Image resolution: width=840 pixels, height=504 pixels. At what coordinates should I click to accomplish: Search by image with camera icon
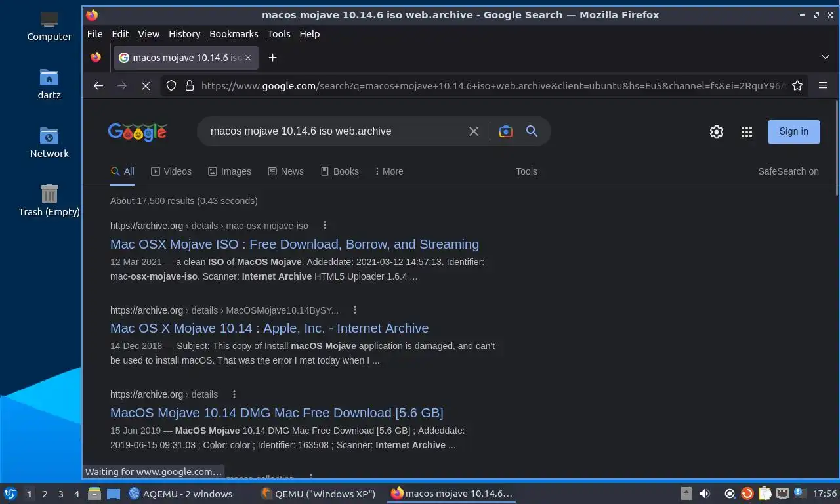coord(505,131)
